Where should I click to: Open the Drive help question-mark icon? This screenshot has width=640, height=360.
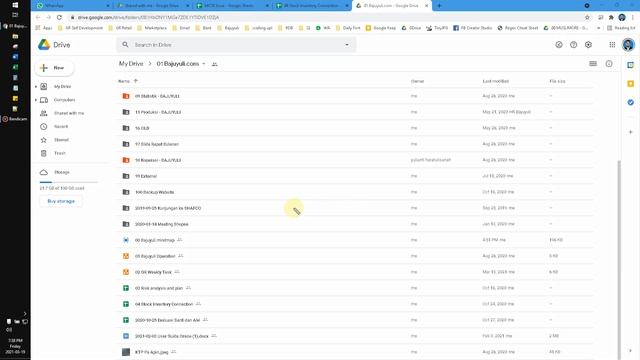(573, 45)
